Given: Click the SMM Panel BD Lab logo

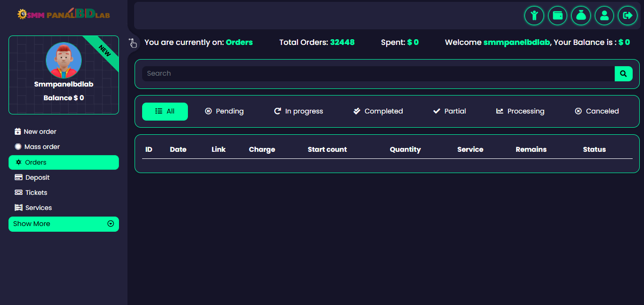Looking at the screenshot, I should tap(64, 14).
